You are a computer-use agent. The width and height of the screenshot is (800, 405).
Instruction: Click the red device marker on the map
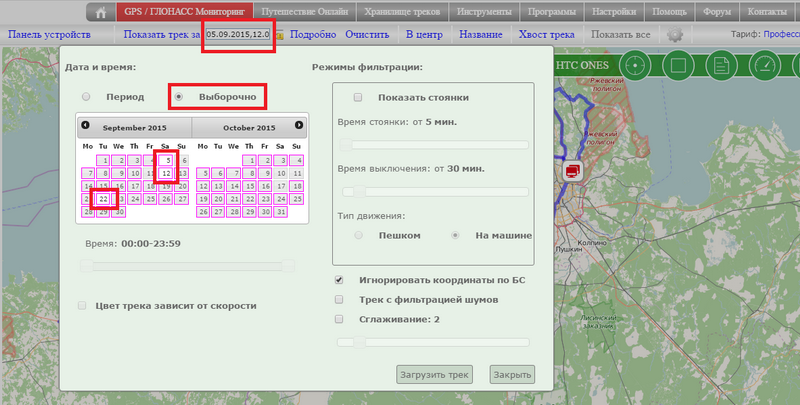572,171
